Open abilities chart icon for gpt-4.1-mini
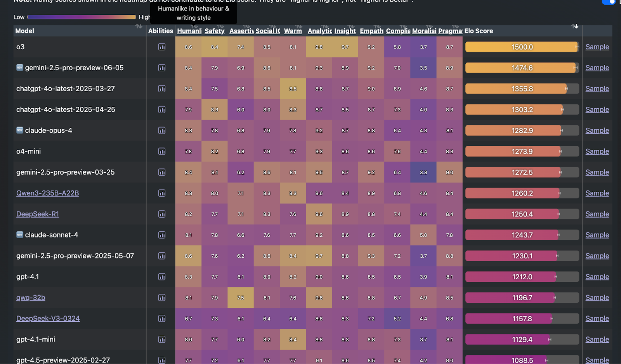The width and height of the screenshot is (621, 364). click(162, 340)
